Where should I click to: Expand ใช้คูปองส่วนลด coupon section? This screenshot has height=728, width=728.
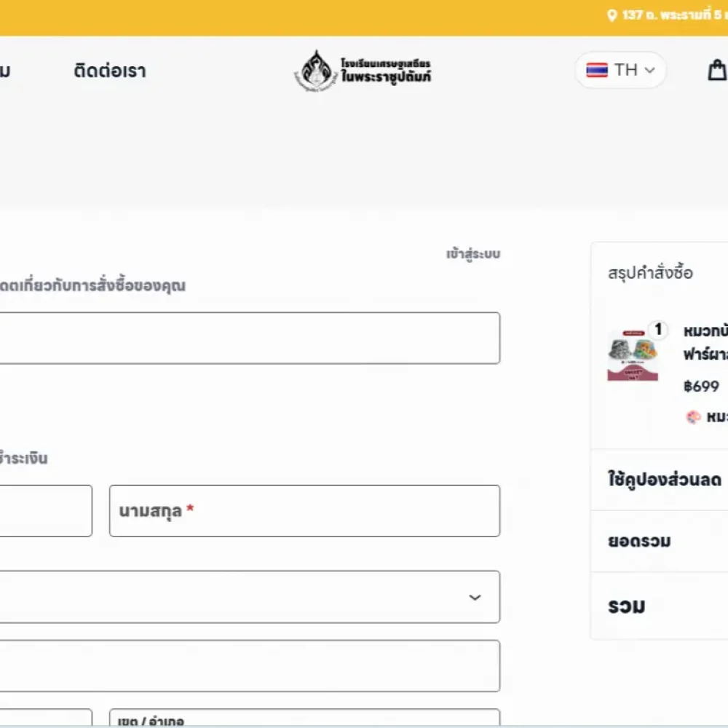[x=665, y=480]
